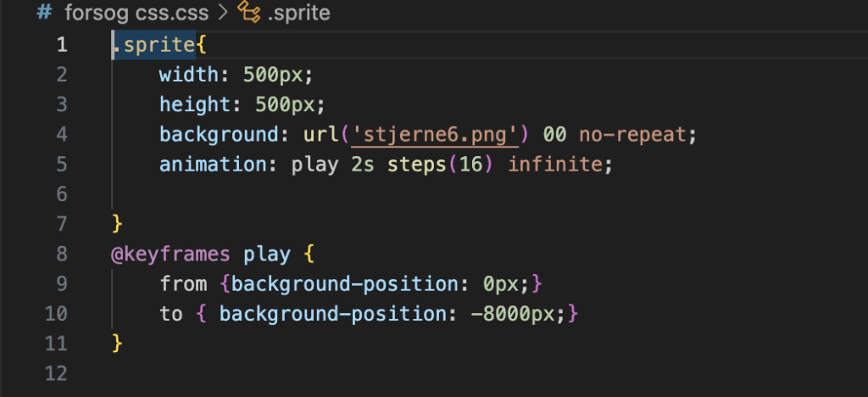
Task: Click line number 1 in the gutter
Action: [x=61, y=45]
